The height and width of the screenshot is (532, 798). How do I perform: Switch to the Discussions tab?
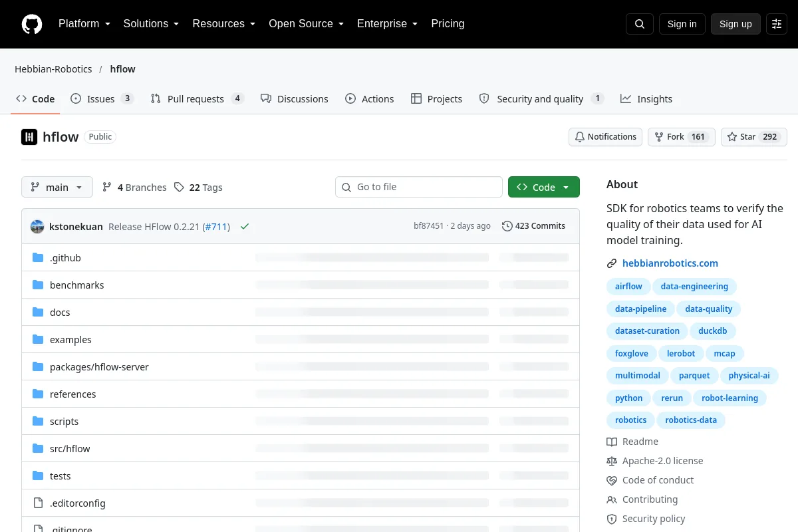[x=294, y=99]
